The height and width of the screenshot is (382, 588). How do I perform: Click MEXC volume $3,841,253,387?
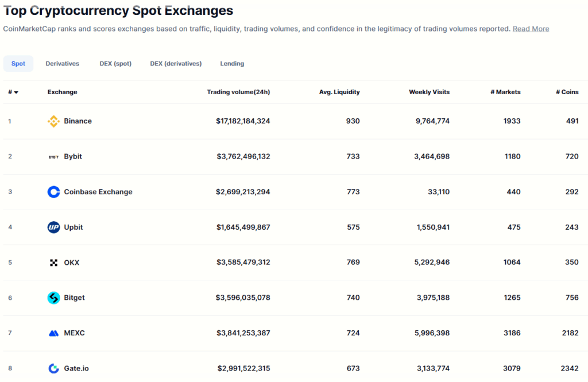(243, 333)
